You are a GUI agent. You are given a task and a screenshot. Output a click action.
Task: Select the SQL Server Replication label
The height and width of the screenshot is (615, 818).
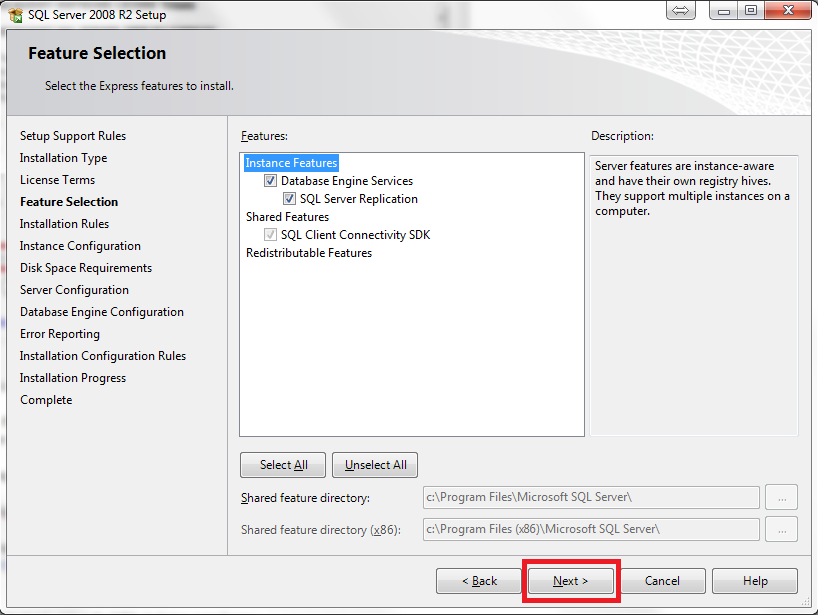coord(359,199)
